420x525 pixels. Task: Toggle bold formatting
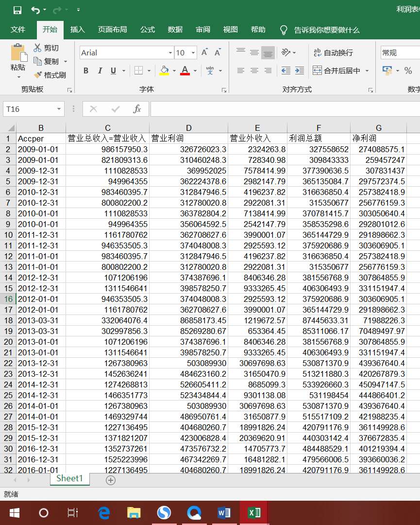coord(86,70)
